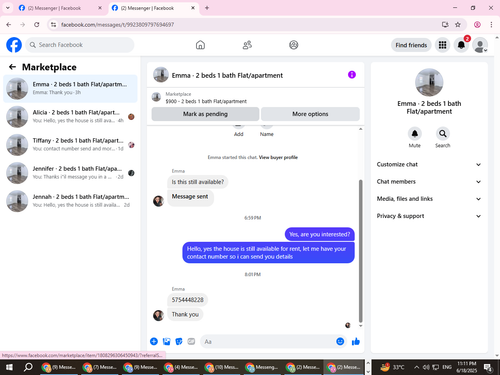Open the emoji picker in message box
Image resolution: width=500 pixels, height=375 pixels.
340,341
